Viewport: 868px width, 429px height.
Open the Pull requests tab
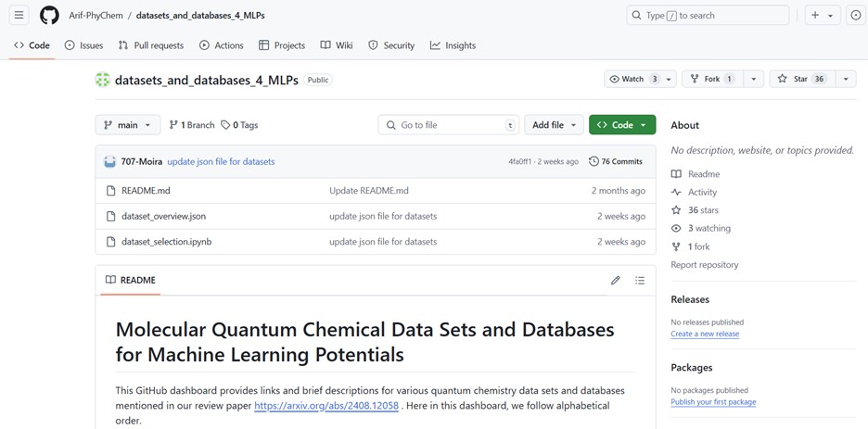[x=151, y=45]
